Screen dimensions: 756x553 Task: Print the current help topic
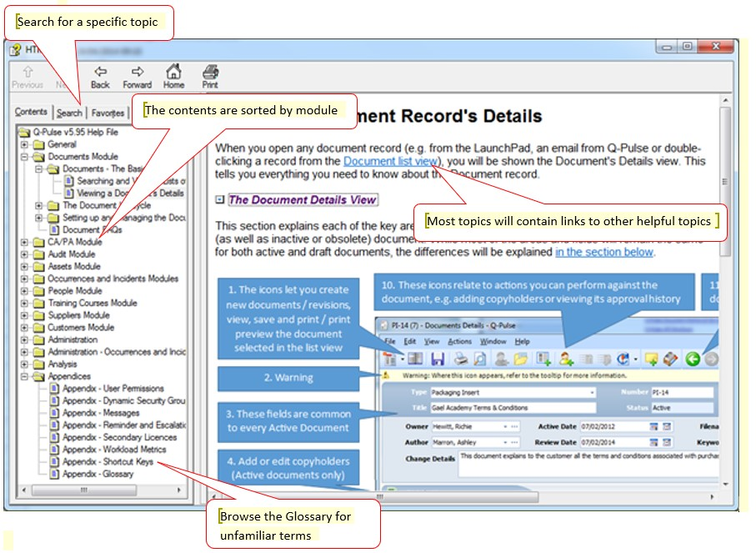click(210, 77)
